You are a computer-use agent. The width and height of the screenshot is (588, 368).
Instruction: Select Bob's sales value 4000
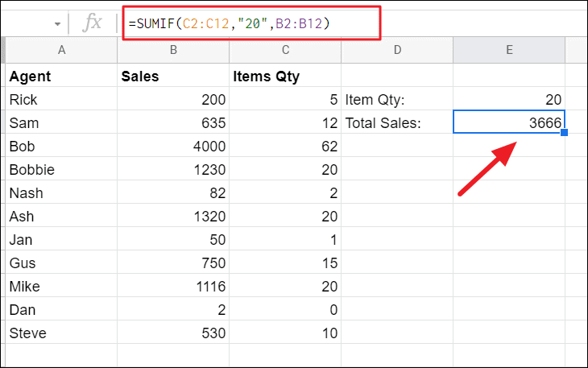point(173,147)
